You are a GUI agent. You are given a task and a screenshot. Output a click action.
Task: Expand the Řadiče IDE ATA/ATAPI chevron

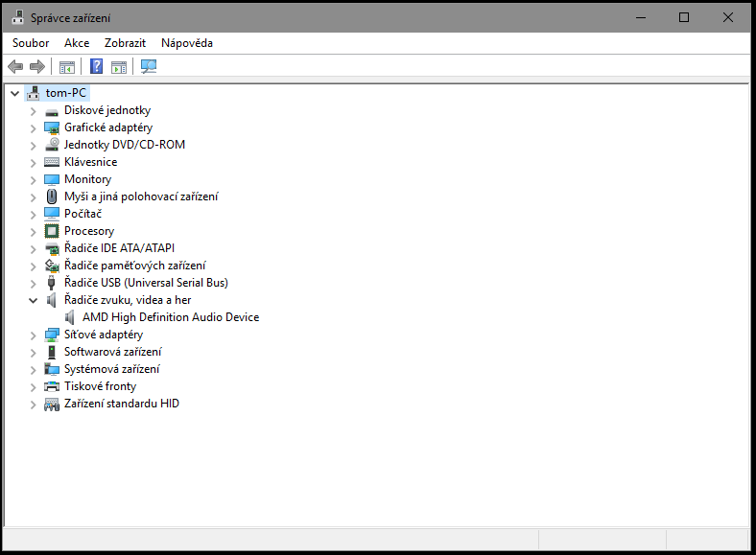click(33, 249)
